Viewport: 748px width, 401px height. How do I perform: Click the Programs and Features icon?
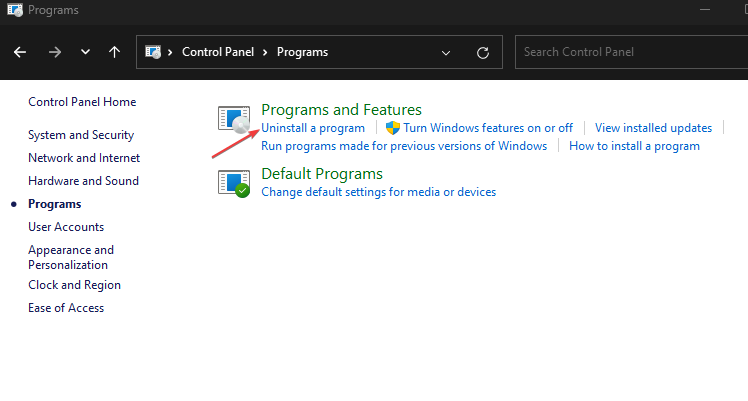[x=234, y=119]
